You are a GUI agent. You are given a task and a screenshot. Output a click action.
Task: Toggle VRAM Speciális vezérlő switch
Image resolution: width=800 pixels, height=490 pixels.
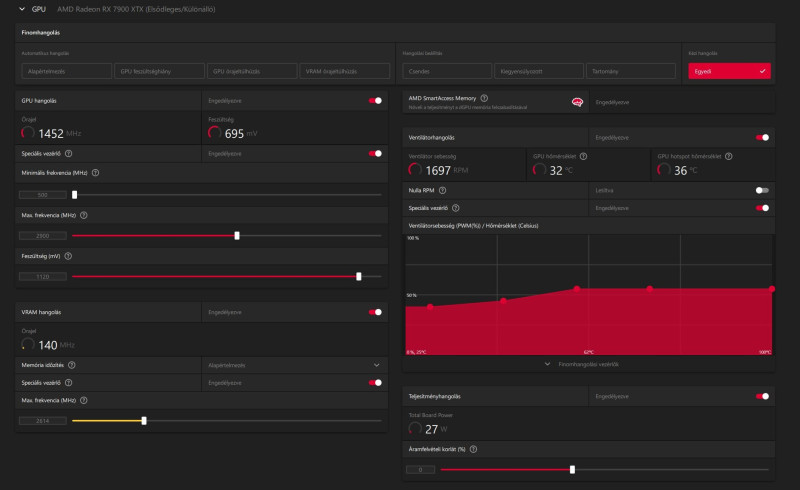point(376,383)
